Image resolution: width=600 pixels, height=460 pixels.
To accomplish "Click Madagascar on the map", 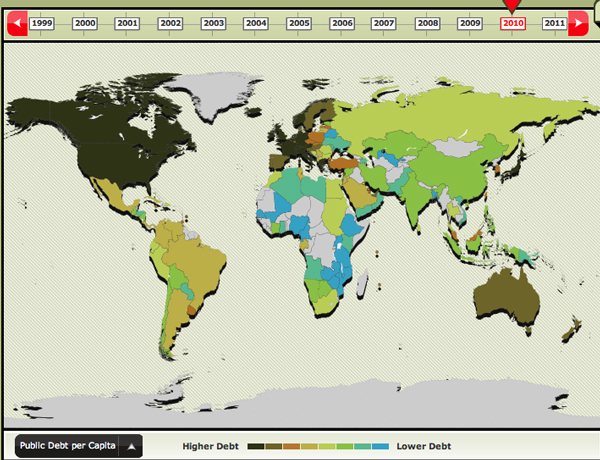I will [x=362, y=283].
